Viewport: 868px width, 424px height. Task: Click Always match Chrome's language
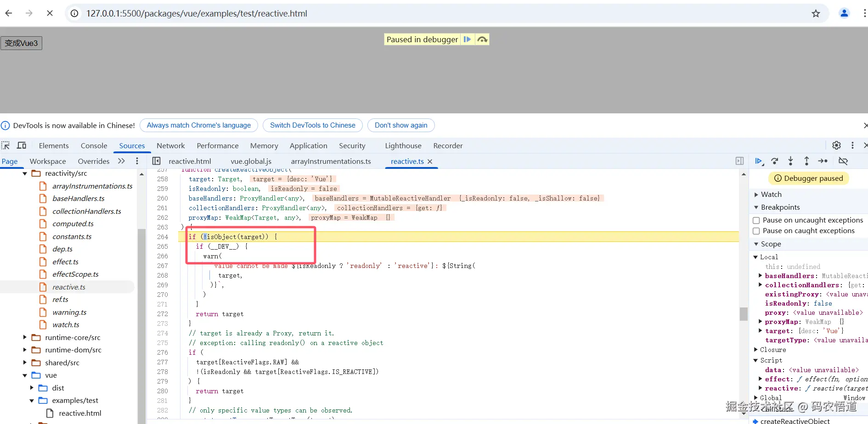click(x=199, y=125)
